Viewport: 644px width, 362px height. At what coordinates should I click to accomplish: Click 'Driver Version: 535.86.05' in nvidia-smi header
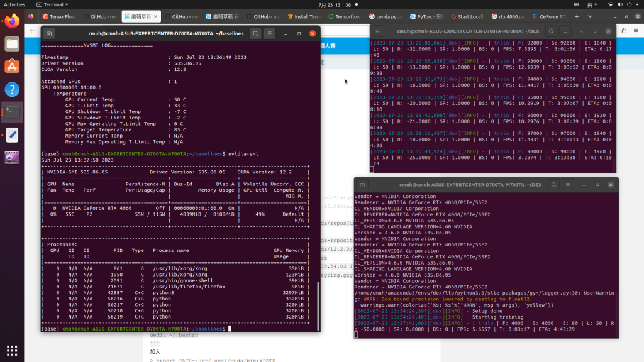[187, 172]
